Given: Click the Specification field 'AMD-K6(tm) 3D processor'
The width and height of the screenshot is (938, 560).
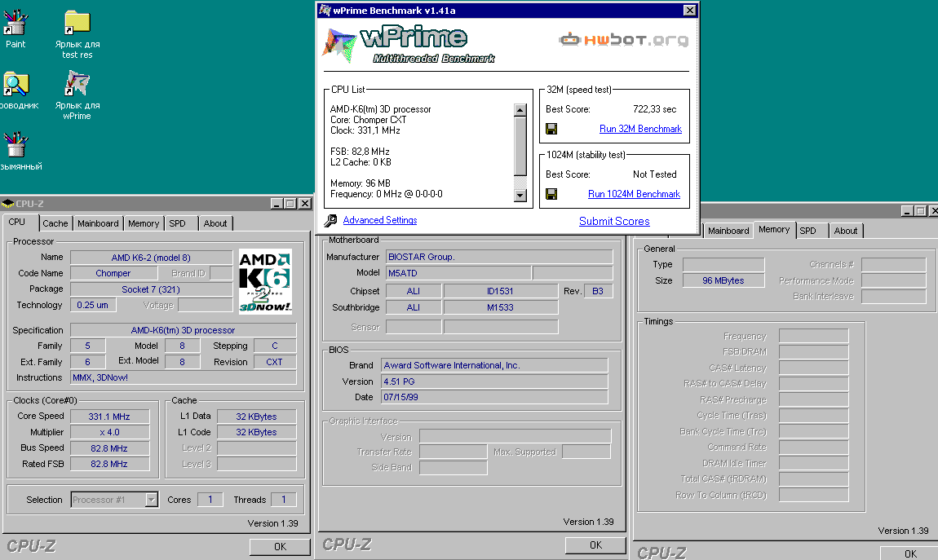Looking at the screenshot, I should click(183, 330).
